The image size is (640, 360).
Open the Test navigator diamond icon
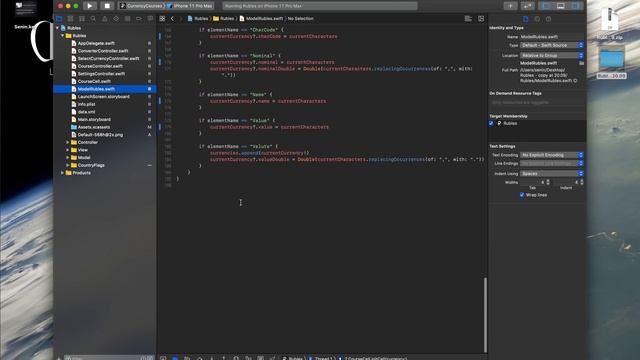pyautogui.click(x=116, y=18)
